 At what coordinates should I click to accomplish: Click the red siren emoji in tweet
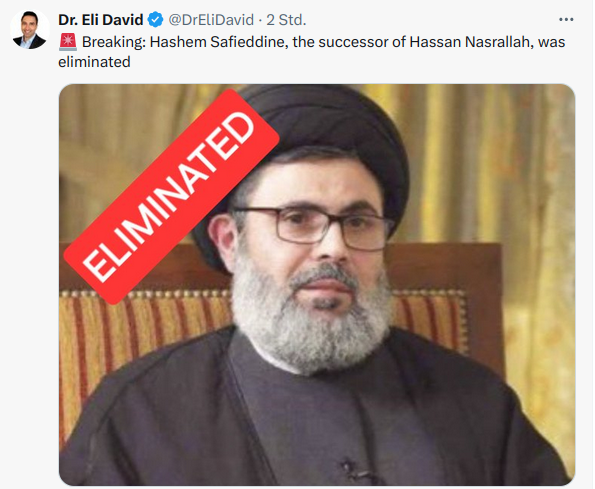68,42
